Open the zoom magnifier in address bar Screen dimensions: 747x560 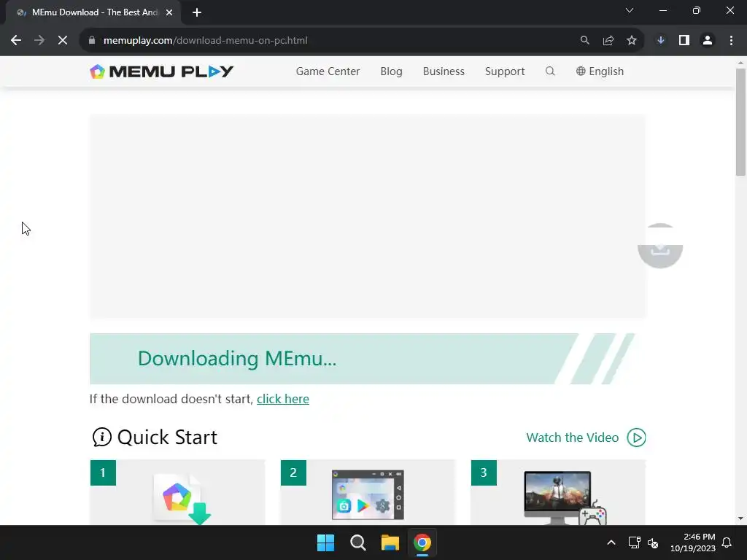pos(584,41)
